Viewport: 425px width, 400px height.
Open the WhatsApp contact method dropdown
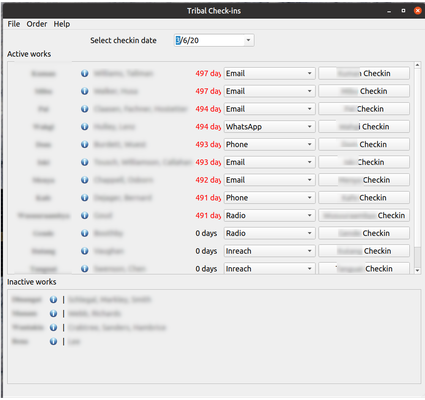point(269,127)
